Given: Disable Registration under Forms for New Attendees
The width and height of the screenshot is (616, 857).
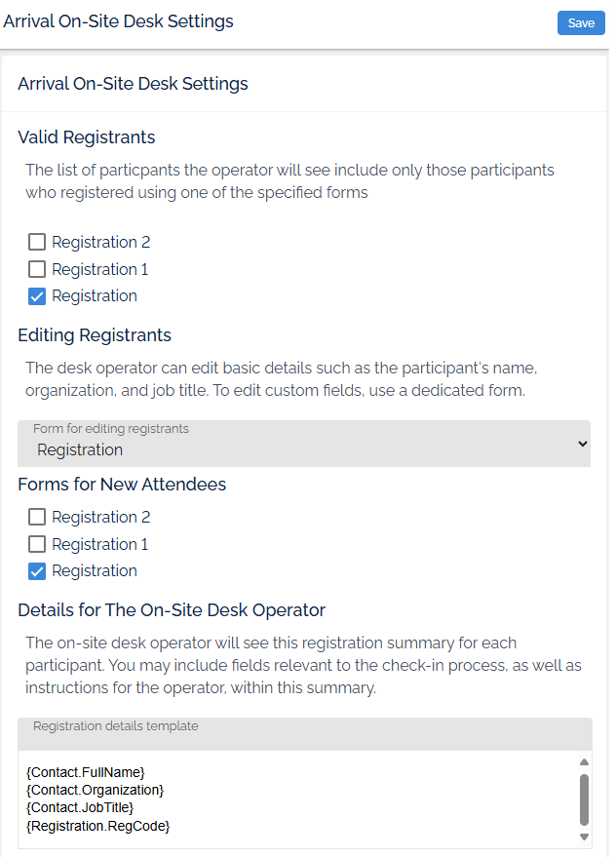Looking at the screenshot, I should coord(37,570).
